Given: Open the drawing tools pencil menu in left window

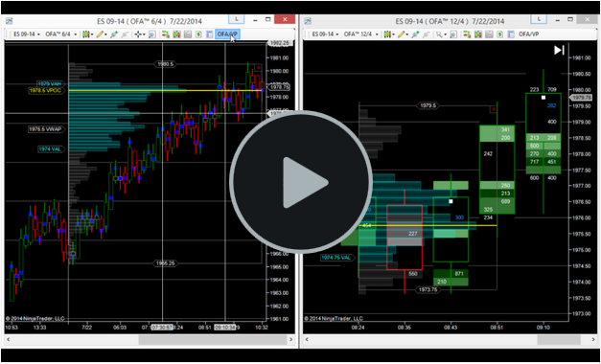Looking at the screenshot, I should pos(102,34).
